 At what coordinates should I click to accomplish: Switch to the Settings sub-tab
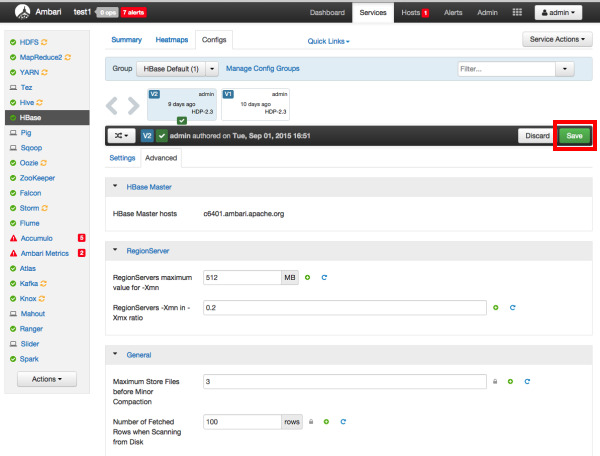pyautogui.click(x=122, y=158)
